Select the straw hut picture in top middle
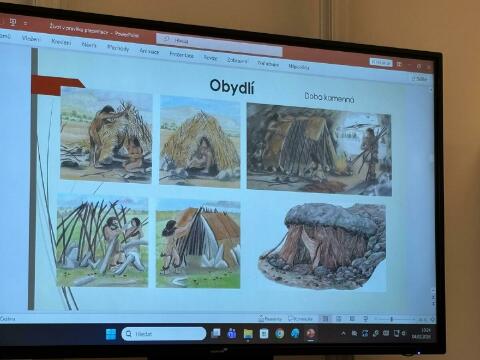 click(200, 142)
